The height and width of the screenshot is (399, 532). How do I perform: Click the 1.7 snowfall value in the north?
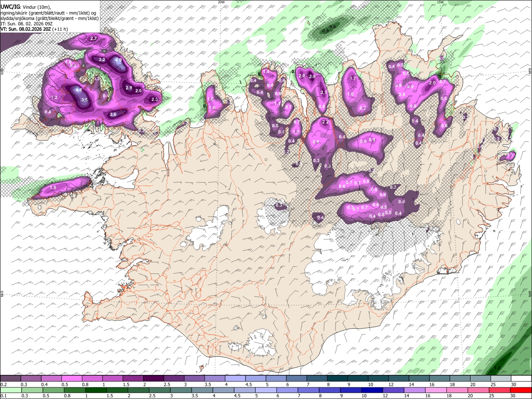[354, 78]
